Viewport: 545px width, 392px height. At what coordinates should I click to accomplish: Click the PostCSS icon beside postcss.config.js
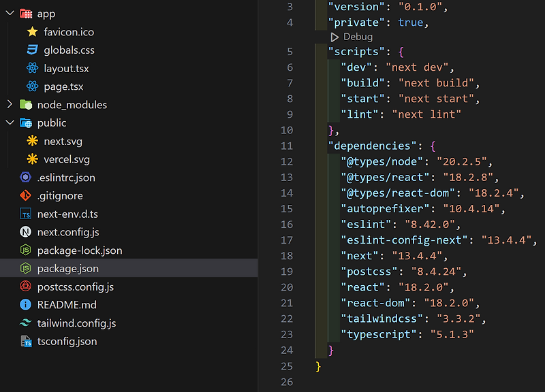coord(25,287)
